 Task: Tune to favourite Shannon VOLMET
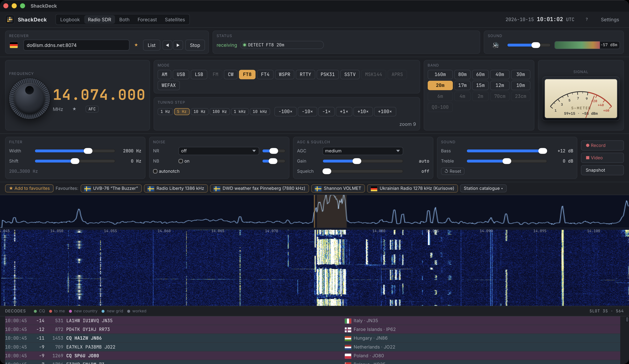pos(338,188)
